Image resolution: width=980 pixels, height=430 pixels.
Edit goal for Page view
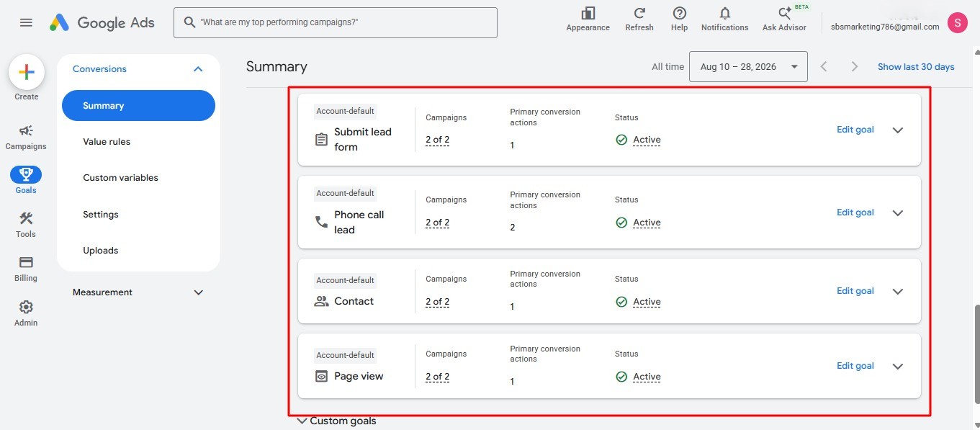[855, 366]
